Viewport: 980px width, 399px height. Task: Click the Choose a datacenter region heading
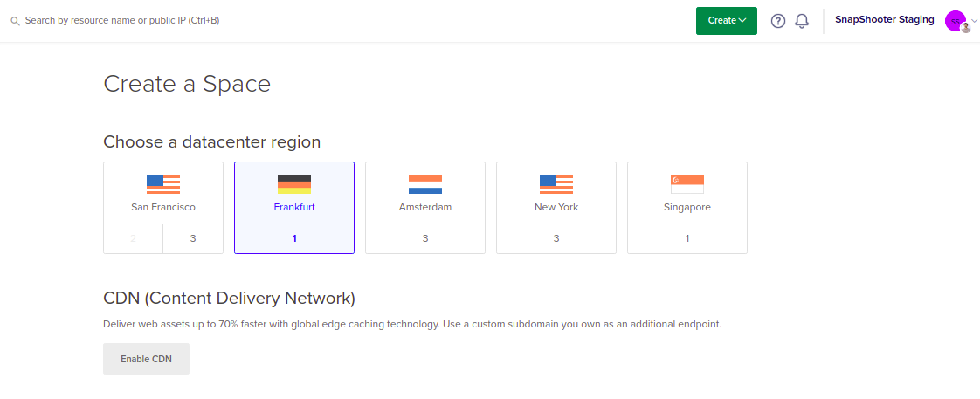click(x=212, y=141)
